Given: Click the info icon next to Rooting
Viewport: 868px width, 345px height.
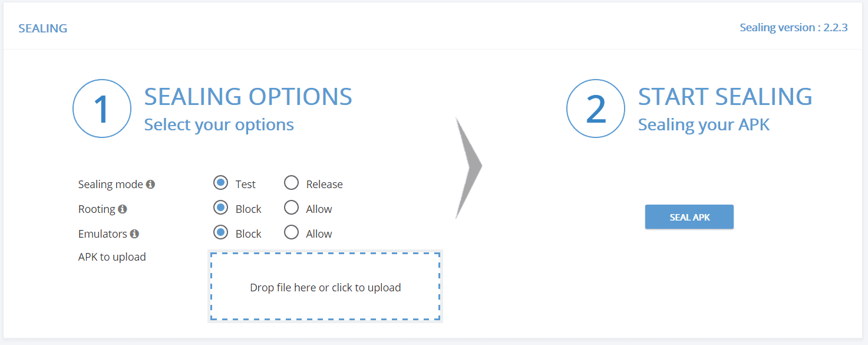Looking at the screenshot, I should 122,209.
